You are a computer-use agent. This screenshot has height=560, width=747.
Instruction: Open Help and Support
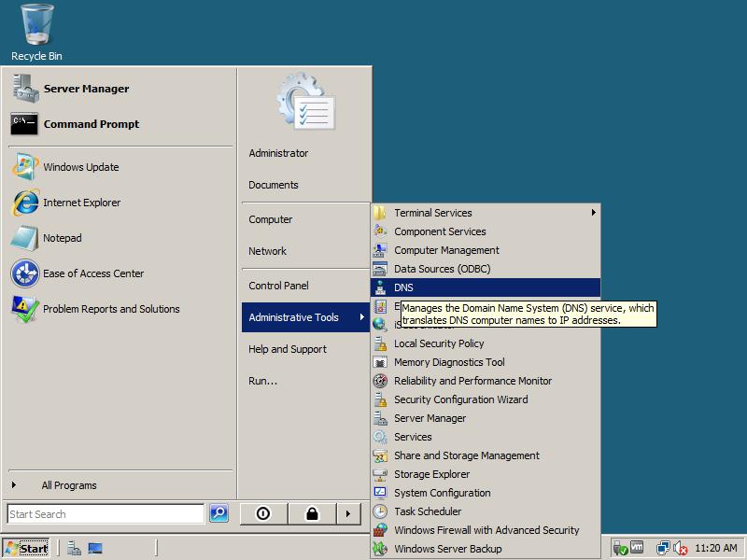pyautogui.click(x=288, y=349)
